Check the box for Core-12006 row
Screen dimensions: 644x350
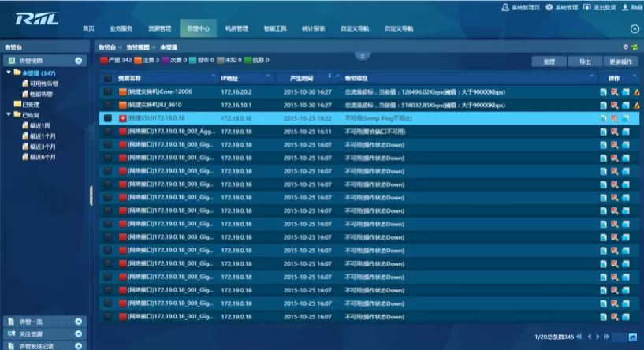coord(108,91)
